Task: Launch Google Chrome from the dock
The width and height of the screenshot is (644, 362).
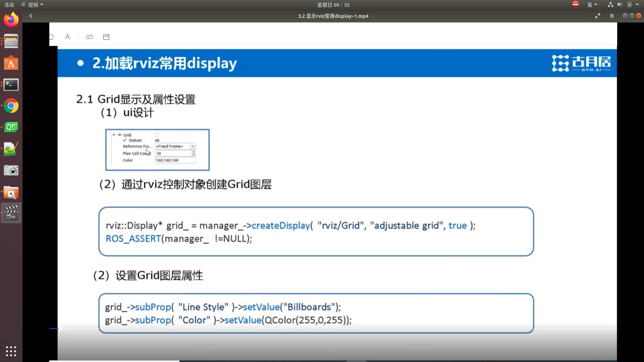Action: pos(11,106)
